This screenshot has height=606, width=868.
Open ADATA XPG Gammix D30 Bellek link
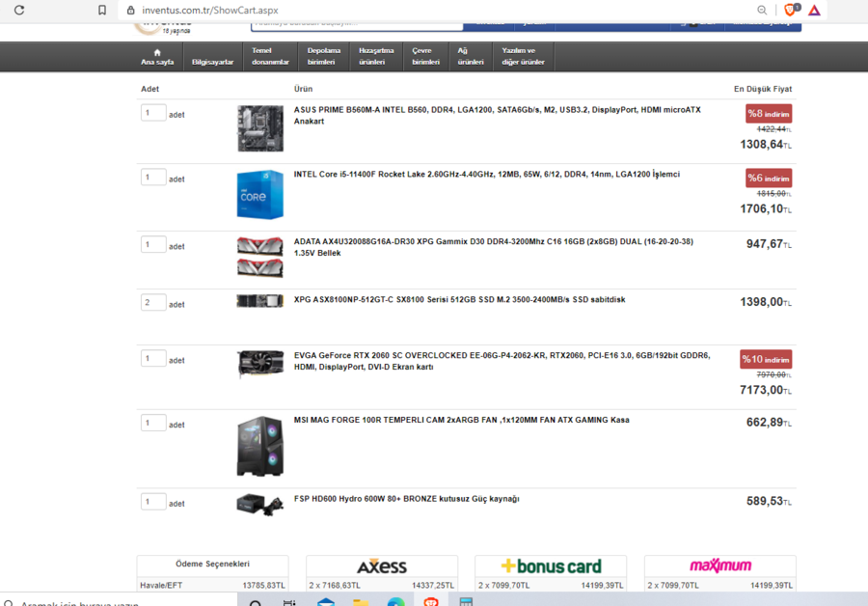(493, 247)
